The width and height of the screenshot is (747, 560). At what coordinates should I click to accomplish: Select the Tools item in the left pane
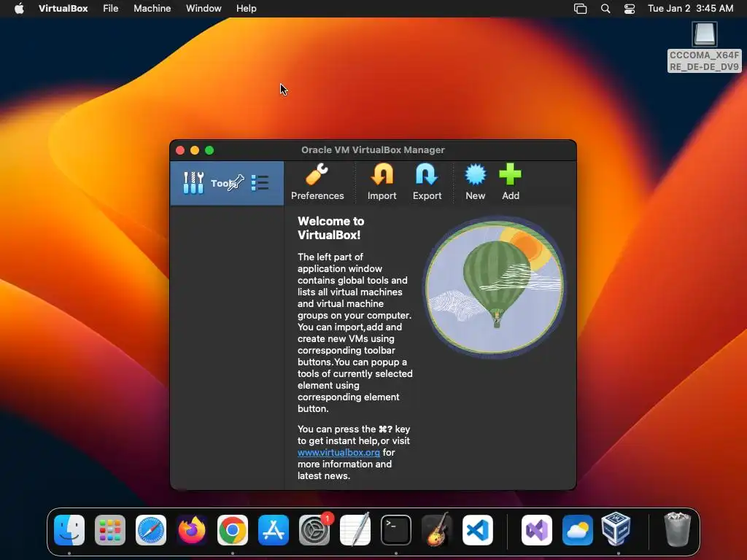click(x=227, y=183)
